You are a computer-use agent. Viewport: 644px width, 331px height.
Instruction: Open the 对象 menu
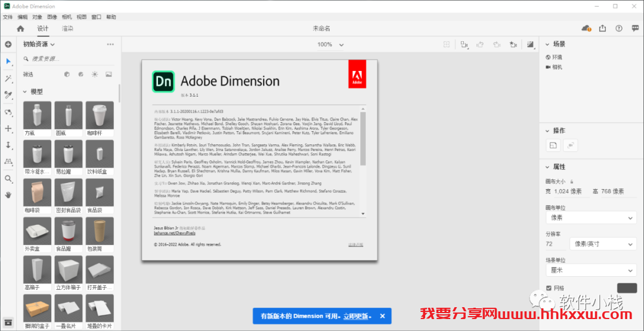pos(38,17)
